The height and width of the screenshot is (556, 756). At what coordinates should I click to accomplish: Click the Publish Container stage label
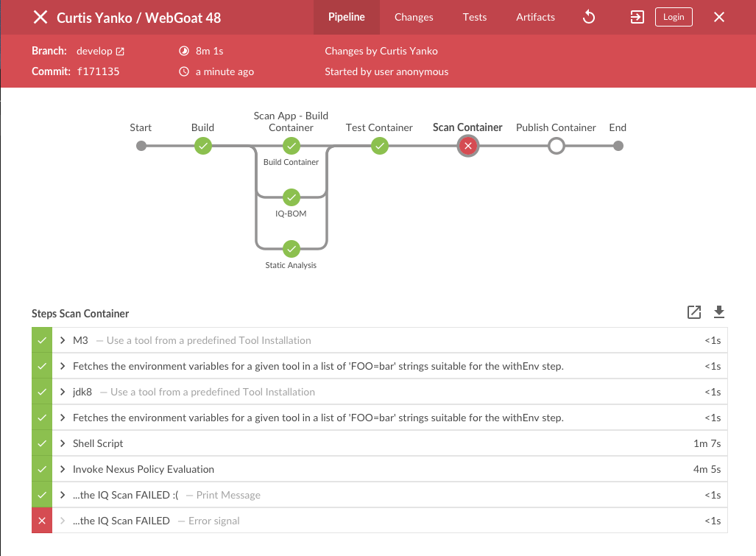coord(556,127)
